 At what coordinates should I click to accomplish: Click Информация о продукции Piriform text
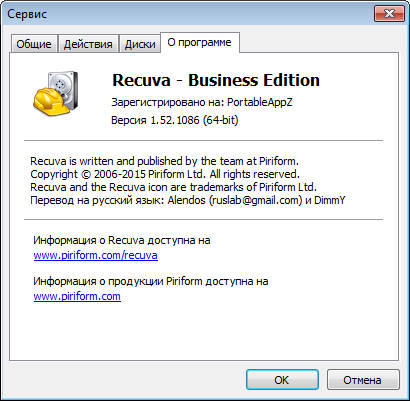coord(151,281)
